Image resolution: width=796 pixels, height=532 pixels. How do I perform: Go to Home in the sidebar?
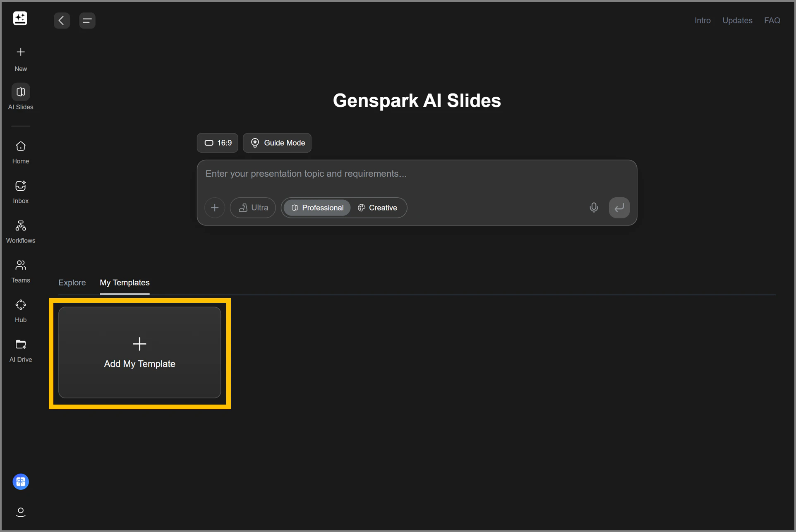[x=21, y=146]
